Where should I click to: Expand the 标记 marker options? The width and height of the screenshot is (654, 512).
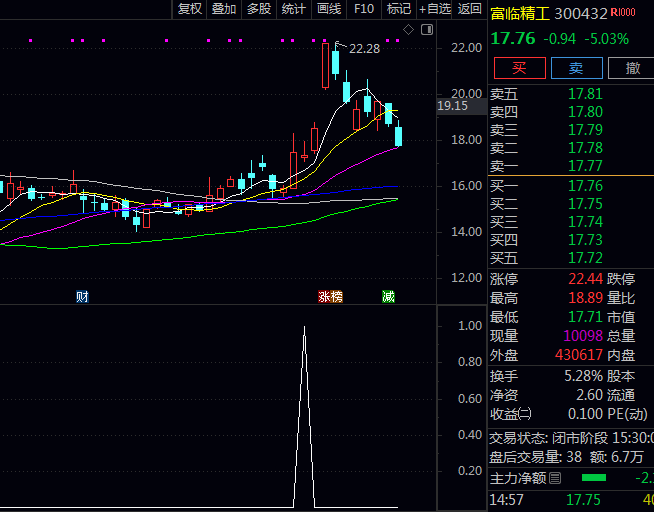click(399, 9)
